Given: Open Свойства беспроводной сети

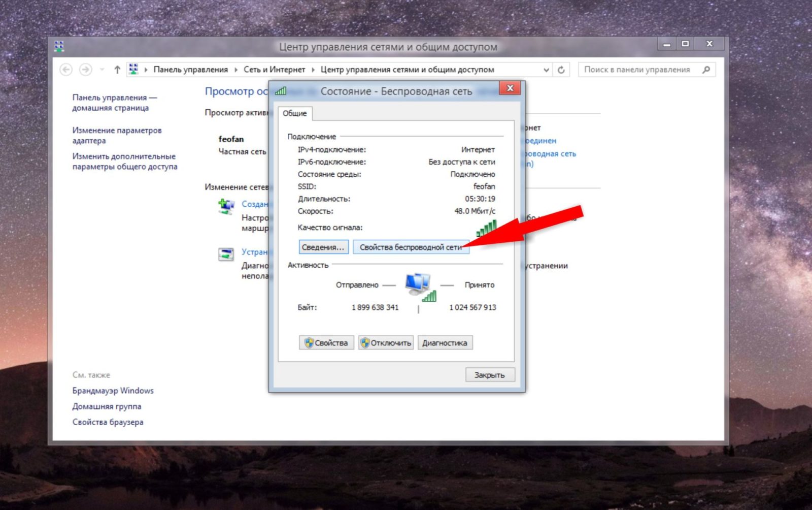Looking at the screenshot, I should coord(411,247).
